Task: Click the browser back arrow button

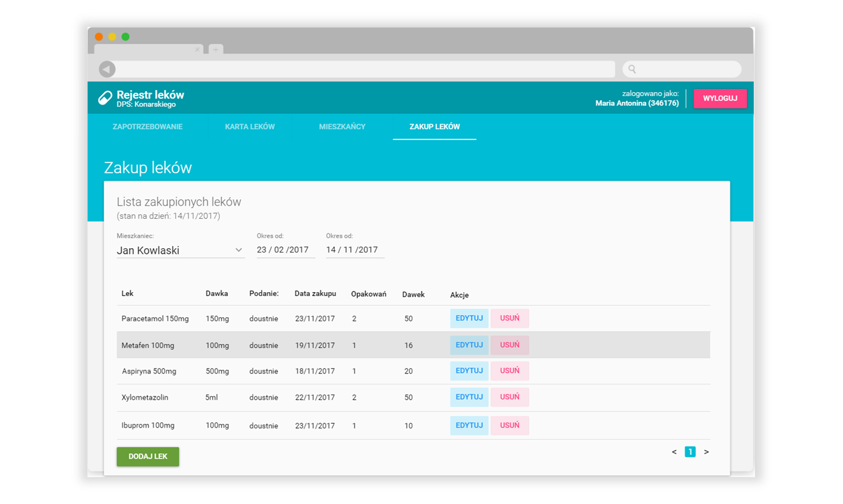Action: tap(107, 69)
